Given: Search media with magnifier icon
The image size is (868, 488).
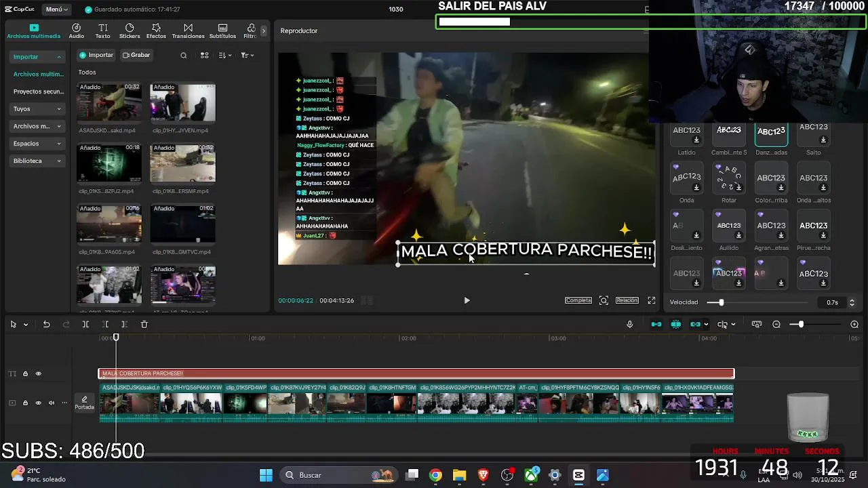Looking at the screenshot, I should click(x=183, y=56).
